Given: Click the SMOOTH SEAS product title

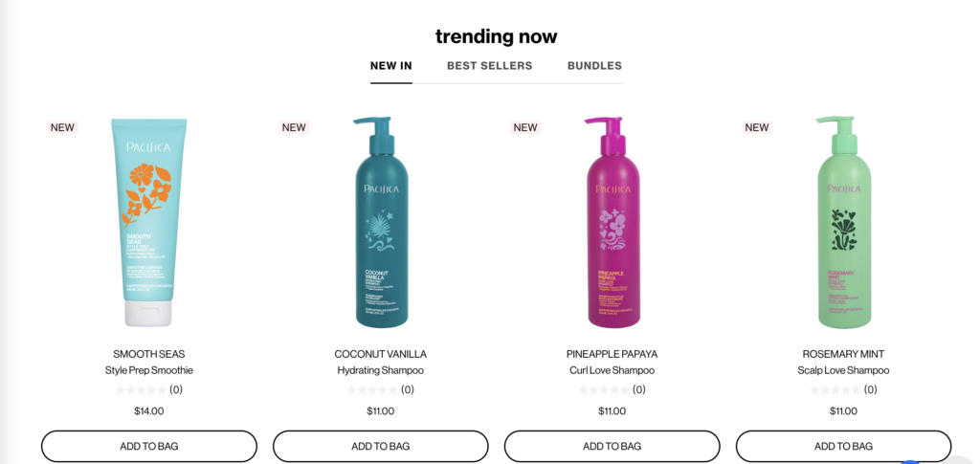Looking at the screenshot, I should coord(148,354).
